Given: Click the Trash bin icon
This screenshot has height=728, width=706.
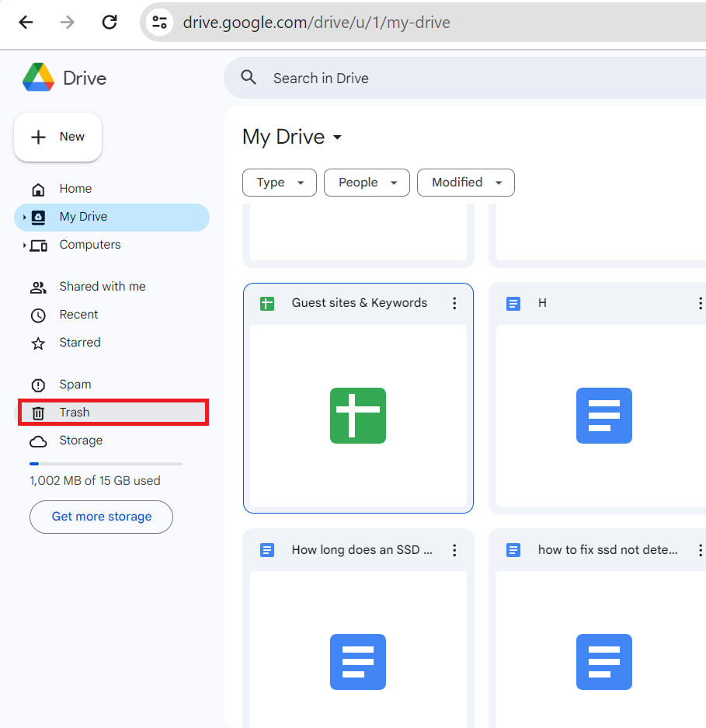Looking at the screenshot, I should [x=38, y=413].
